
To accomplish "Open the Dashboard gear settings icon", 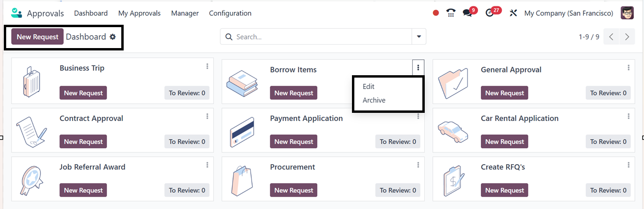I will [x=113, y=37].
